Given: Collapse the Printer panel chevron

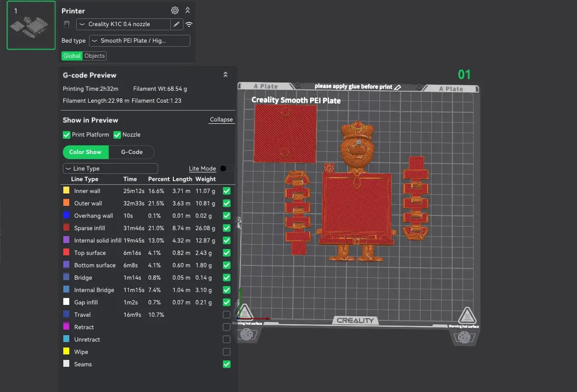Looking at the screenshot, I should coord(188,11).
